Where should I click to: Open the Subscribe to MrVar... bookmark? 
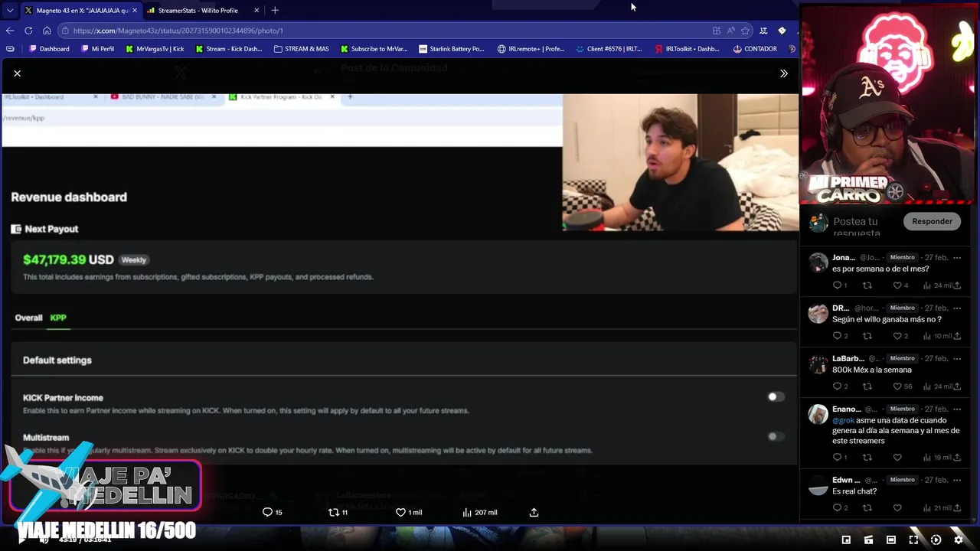pos(374,49)
